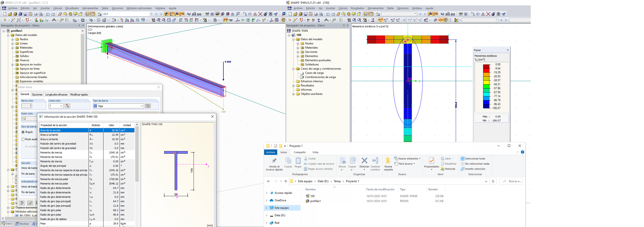
Task: Go back in the Proyecto 1 Explorer window
Action: point(269,181)
